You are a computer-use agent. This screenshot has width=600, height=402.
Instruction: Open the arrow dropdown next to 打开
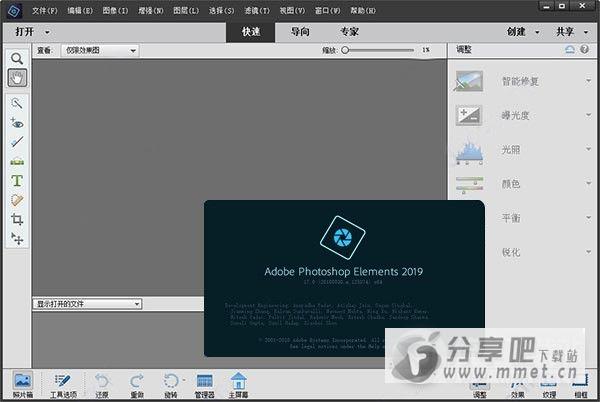pos(47,32)
